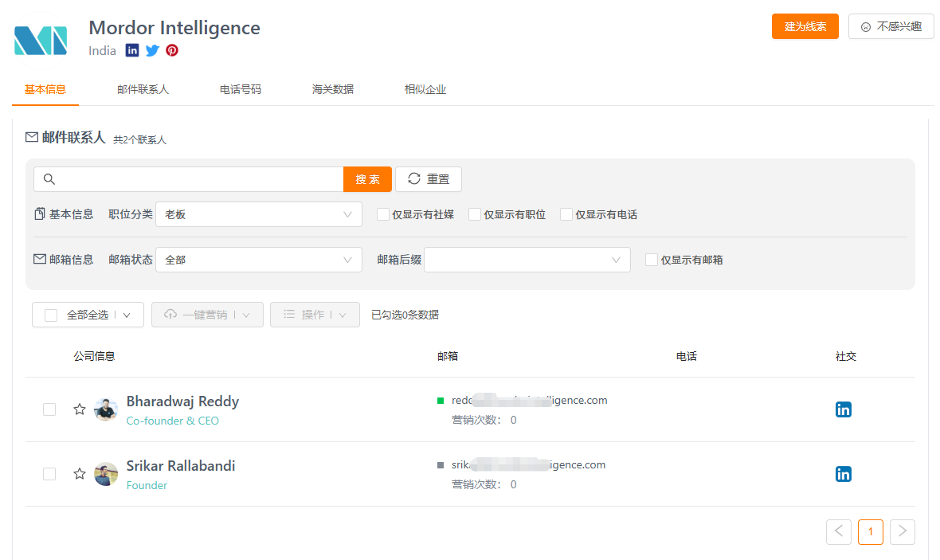The width and height of the screenshot is (940, 560).
Task: Star Srikar Rallabandi as favorite
Action: 79,474
